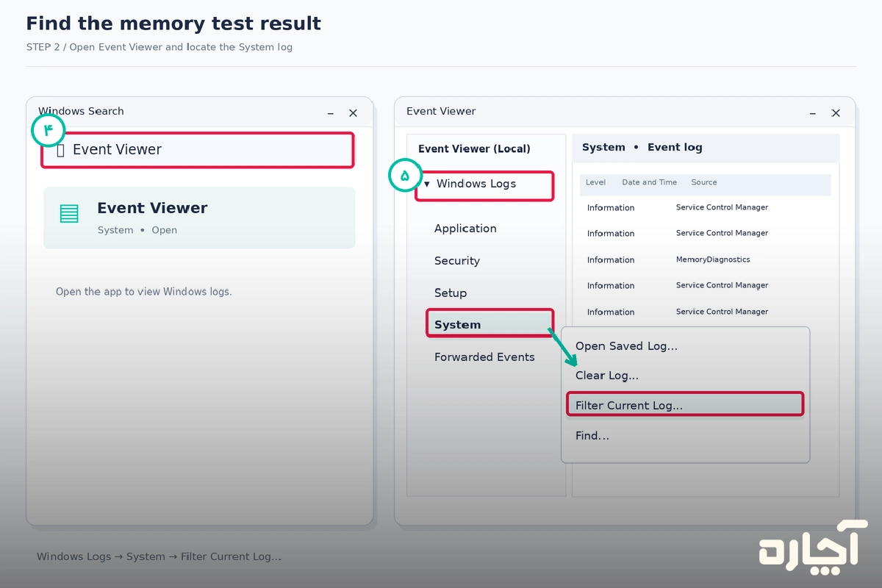Select the MemoryDiagnostics event row

pos(706,259)
